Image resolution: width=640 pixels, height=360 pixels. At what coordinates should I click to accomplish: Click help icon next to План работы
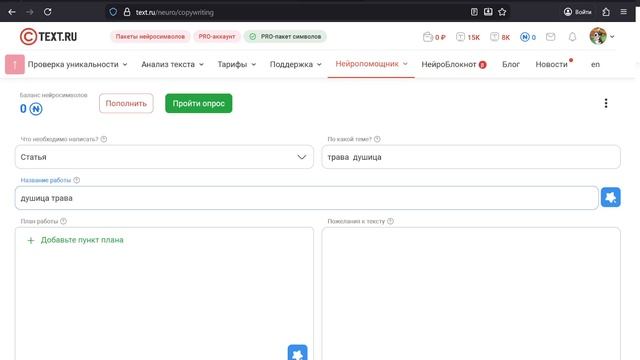pos(63,221)
